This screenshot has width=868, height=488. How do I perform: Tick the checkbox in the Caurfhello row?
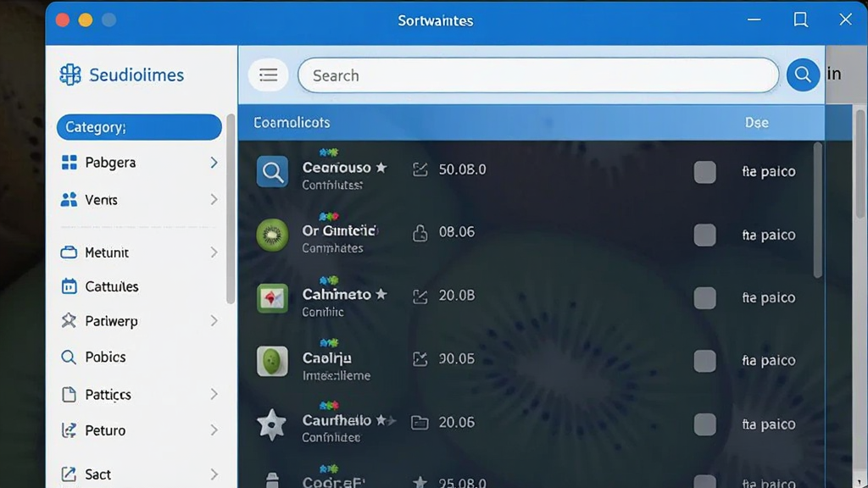tap(704, 424)
